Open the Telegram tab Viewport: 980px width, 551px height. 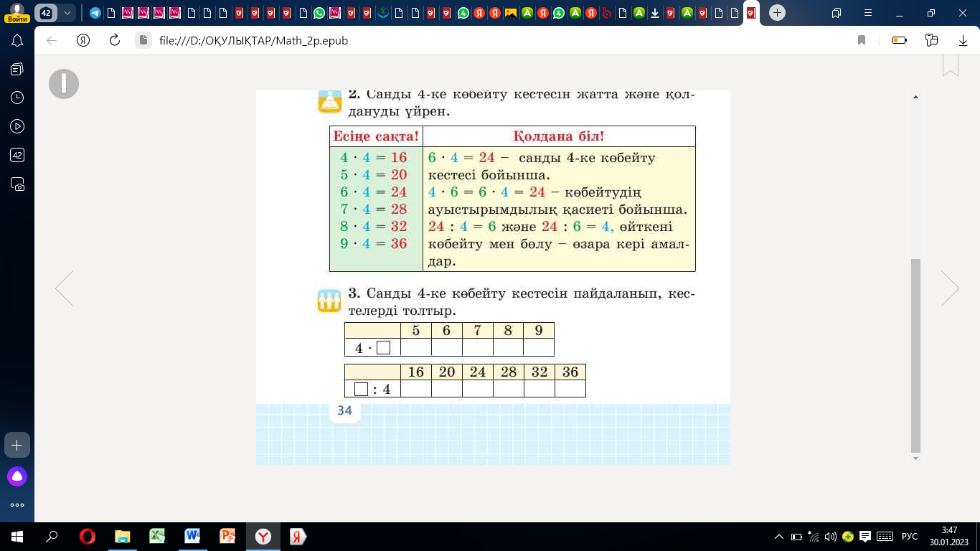coord(95,13)
